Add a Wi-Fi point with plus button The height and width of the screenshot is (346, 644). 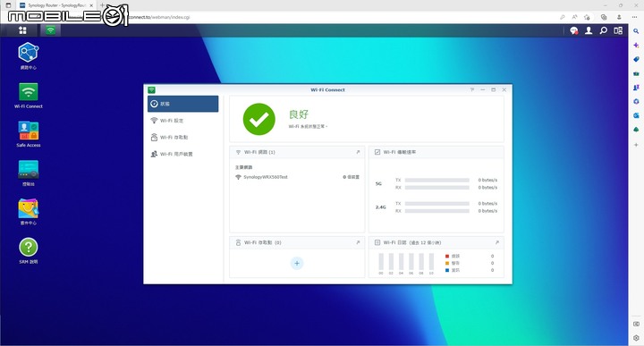297,263
